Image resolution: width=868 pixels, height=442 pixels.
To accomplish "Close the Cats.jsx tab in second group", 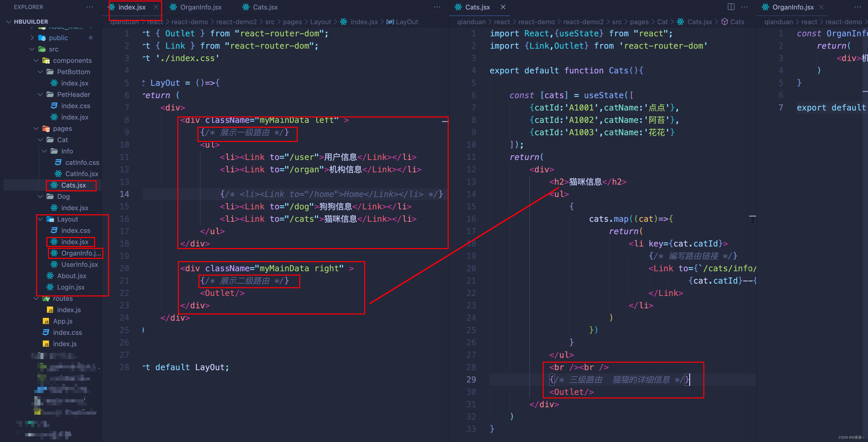I will tap(503, 7).
